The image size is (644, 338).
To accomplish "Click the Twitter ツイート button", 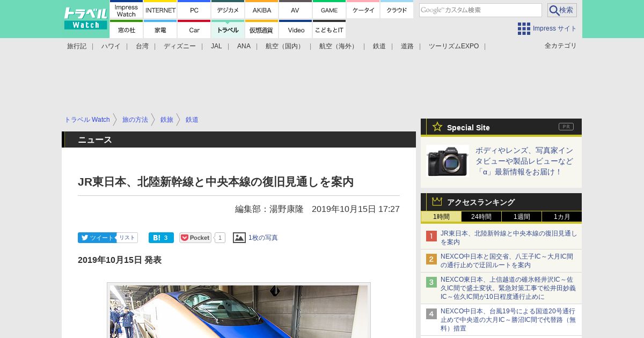I will [x=97, y=238].
